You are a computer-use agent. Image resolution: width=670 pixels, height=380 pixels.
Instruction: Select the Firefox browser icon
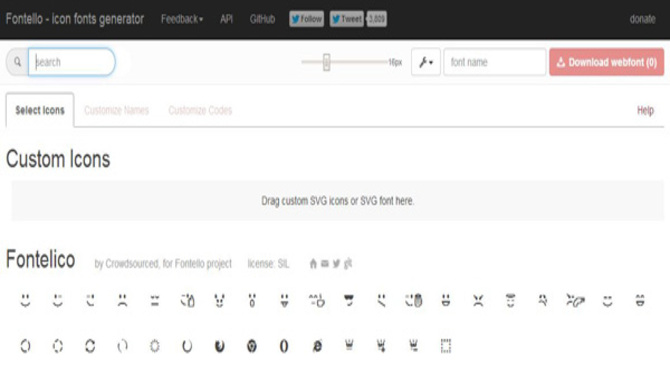tap(220, 346)
